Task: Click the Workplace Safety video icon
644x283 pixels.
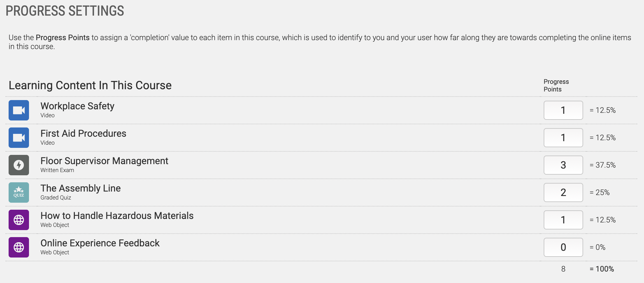Action: pos(19,110)
